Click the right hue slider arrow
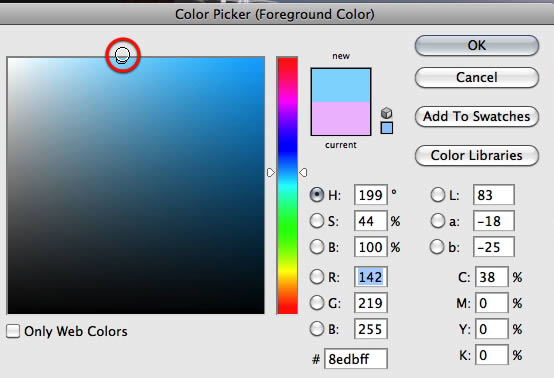Image resolution: width=554 pixels, height=378 pixels. tap(303, 173)
